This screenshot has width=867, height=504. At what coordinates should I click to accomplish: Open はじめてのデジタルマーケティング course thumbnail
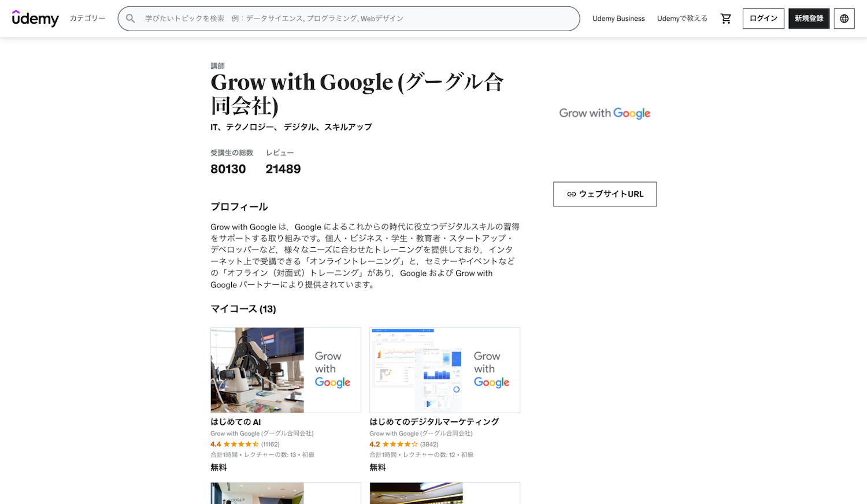point(444,370)
